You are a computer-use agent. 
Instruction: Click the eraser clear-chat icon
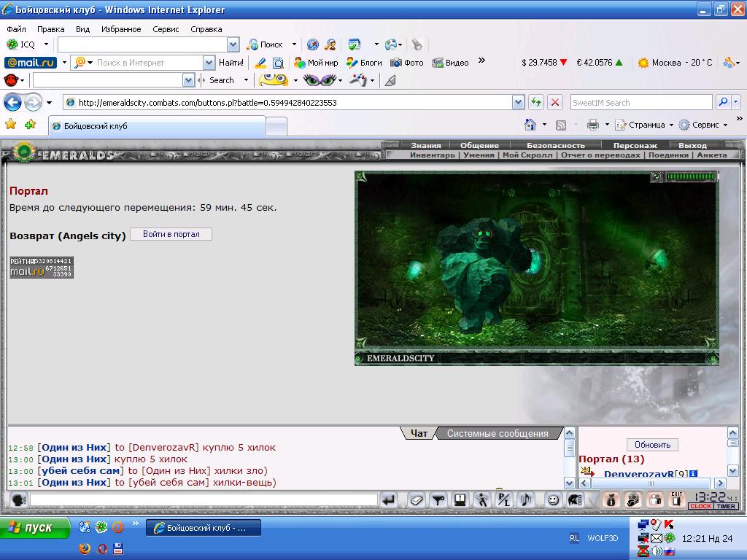(x=417, y=500)
